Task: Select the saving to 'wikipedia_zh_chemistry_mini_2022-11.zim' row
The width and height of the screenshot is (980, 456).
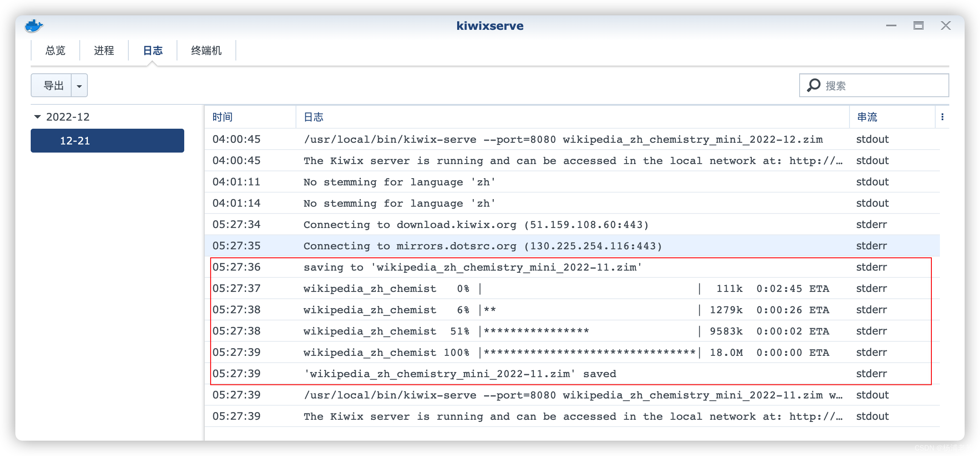Action: point(572,267)
